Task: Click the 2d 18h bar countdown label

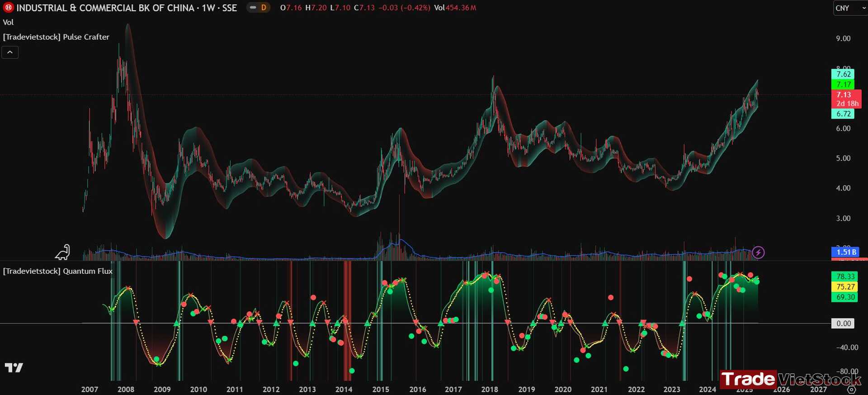Action: 847,104
